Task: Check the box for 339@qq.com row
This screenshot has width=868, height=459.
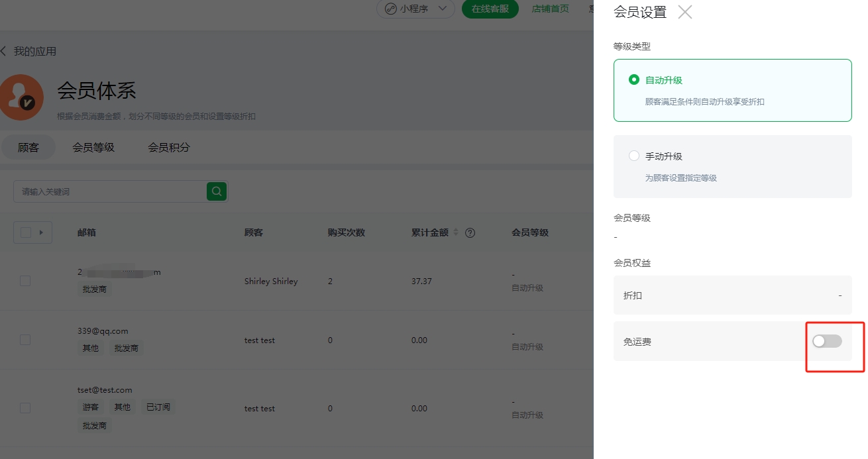Action: click(25, 340)
